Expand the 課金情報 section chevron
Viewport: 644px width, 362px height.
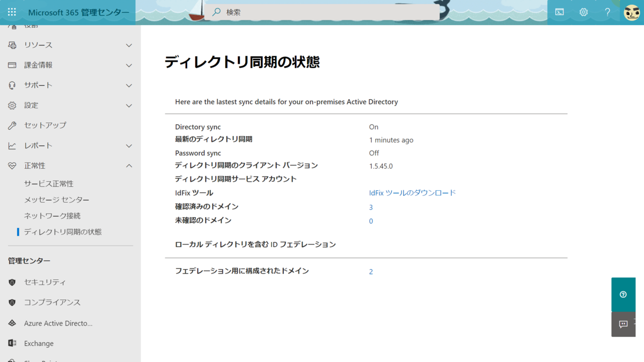pyautogui.click(x=129, y=65)
